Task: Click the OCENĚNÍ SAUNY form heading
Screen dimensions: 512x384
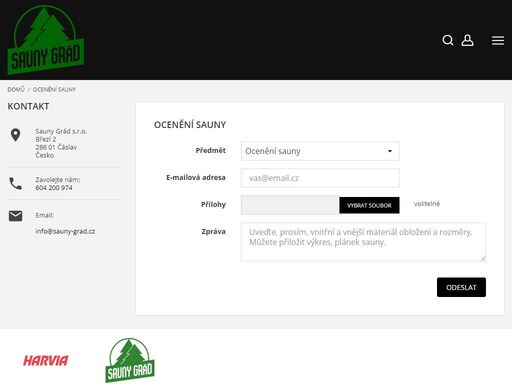Action: pos(190,125)
